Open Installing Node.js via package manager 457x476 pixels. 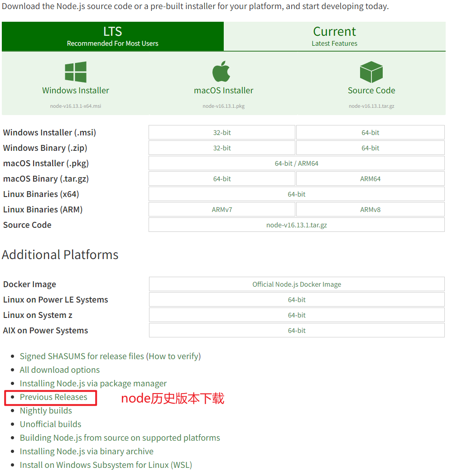[93, 384]
